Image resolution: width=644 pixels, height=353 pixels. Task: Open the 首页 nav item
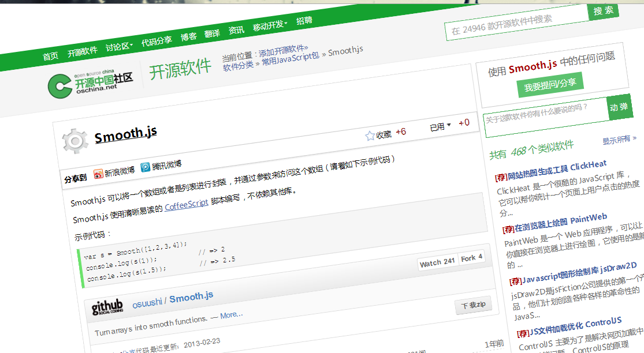50,56
